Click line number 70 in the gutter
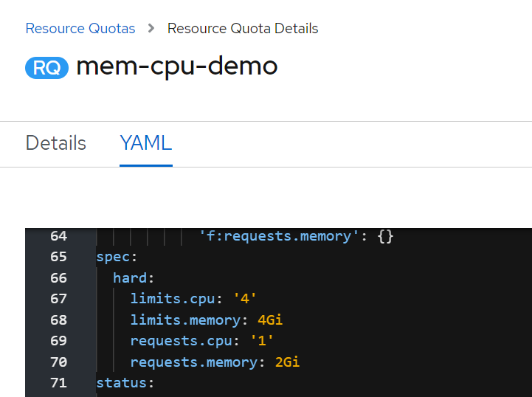Viewport: 532px width, 397px height. pos(59,362)
